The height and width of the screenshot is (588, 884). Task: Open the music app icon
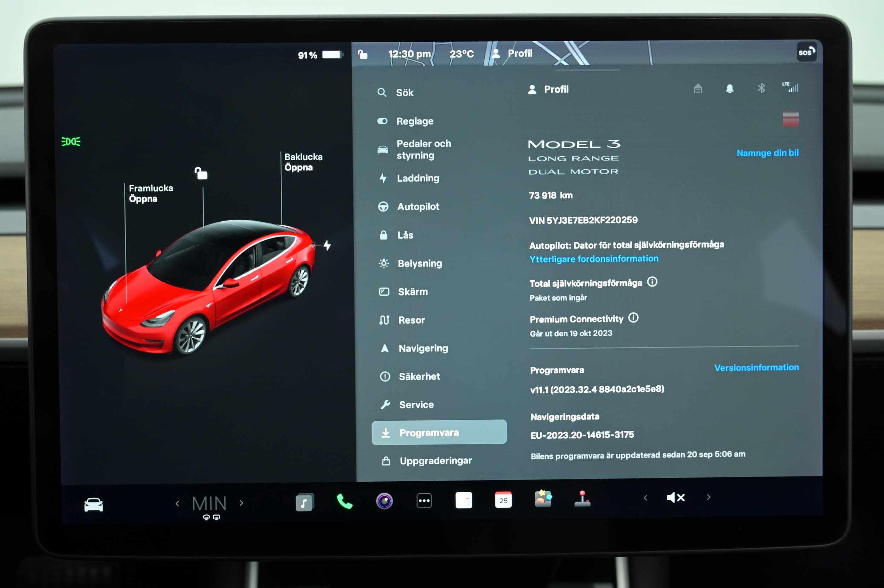tap(304, 502)
